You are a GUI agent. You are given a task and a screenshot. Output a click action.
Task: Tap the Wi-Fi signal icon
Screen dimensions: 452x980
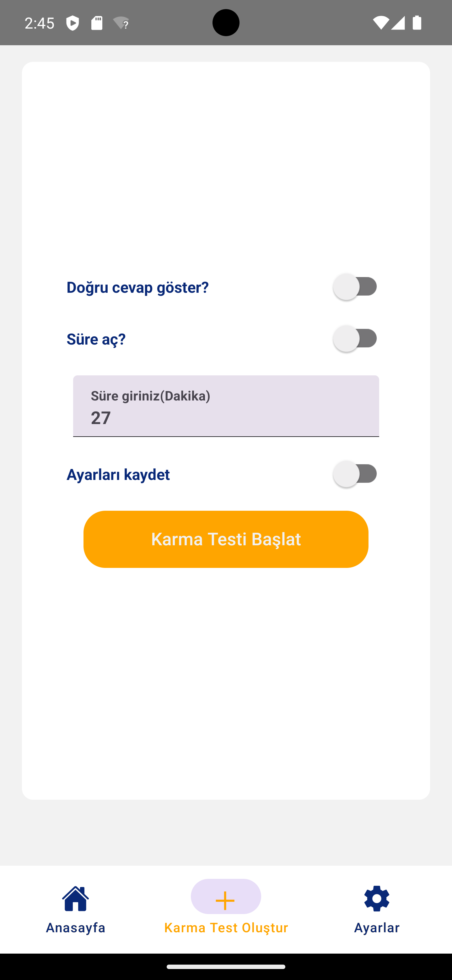point(380,23)
